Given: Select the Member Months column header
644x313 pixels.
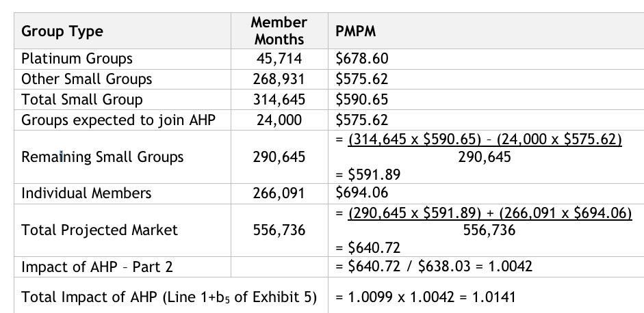Looking at the screenshot, I should [x=279, y=31].
